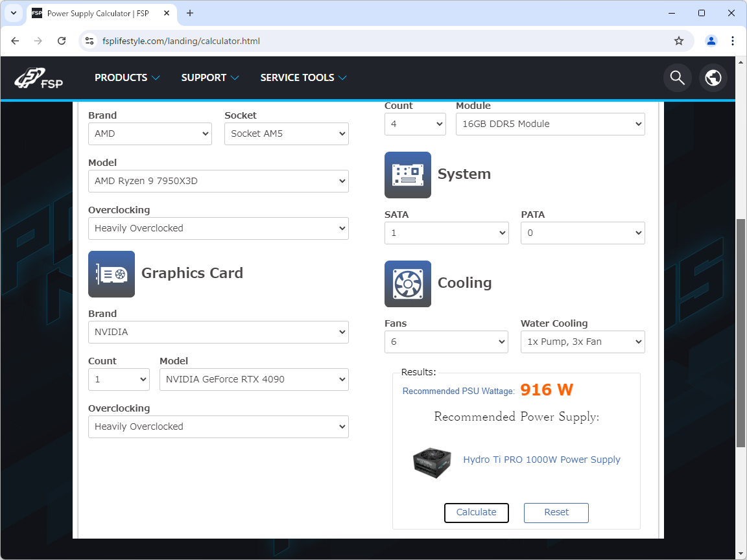Open the 16GB DDR5 Module dropdown
The image size is (747, 560).
point(551,124)
